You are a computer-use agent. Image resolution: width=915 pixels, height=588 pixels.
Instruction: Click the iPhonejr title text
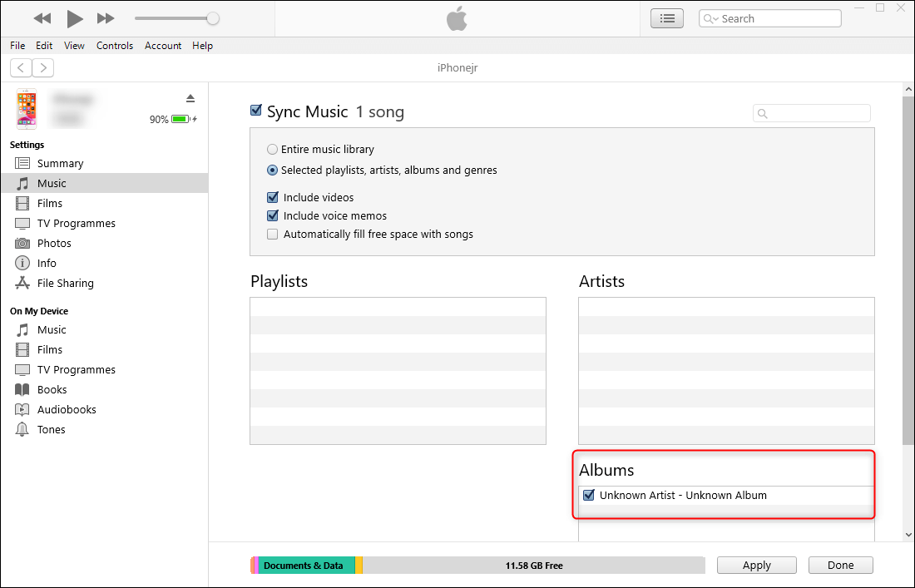click(457, 67)
